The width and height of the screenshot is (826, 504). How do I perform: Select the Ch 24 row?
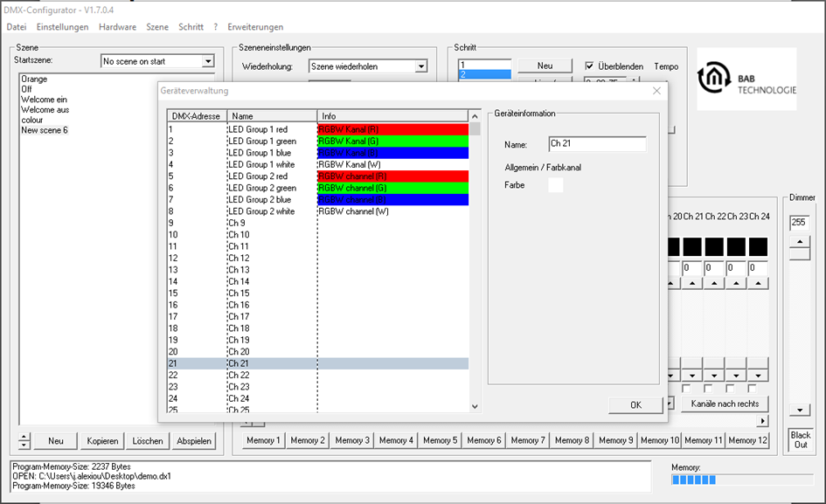pos(317,398)
